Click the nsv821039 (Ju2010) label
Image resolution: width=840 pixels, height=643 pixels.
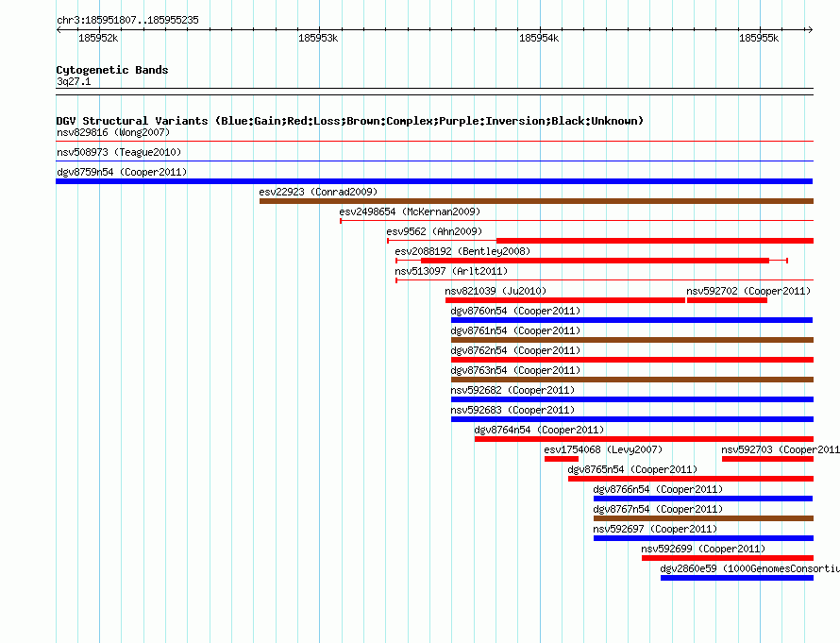(x=496, y=291)
